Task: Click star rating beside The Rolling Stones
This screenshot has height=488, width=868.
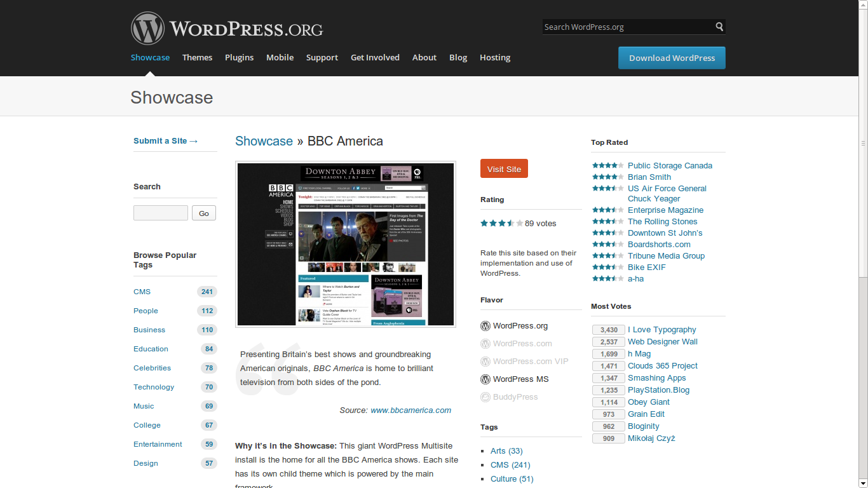Action: [x=608, y=221]
